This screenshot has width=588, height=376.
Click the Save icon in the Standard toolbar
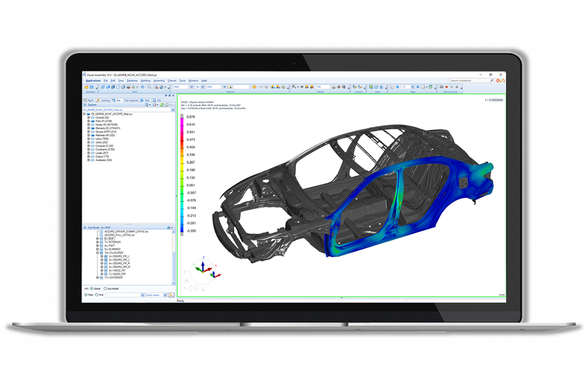(x=91, y=87)
